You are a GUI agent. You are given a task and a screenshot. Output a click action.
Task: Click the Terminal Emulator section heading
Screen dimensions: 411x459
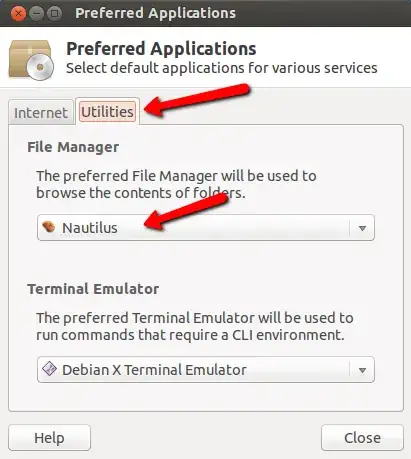coord(93,289)
